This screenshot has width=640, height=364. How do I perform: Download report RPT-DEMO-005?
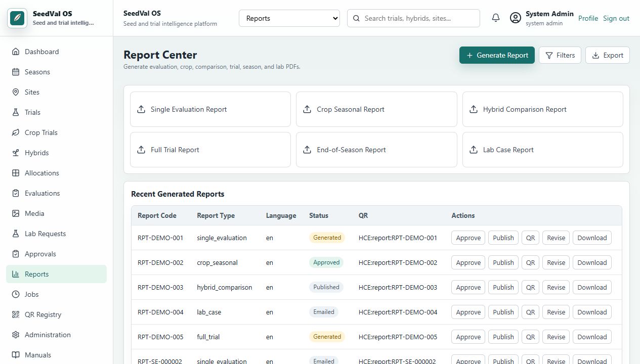592,337
